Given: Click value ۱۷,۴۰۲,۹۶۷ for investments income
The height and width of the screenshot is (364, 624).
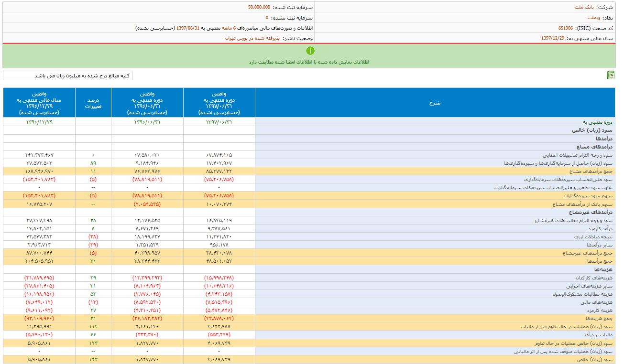Looking at the screenshot, I should [219, 163].
